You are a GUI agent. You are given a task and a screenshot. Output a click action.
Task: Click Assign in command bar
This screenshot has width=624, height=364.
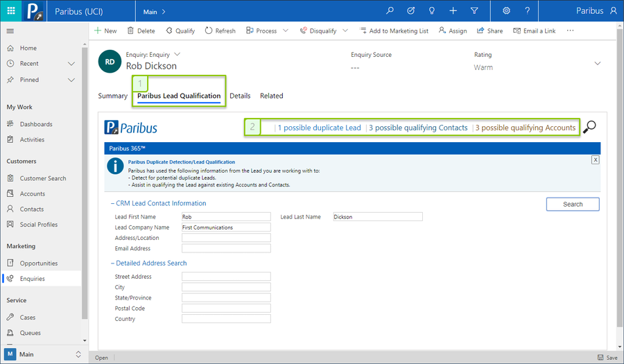pos(453,31)
